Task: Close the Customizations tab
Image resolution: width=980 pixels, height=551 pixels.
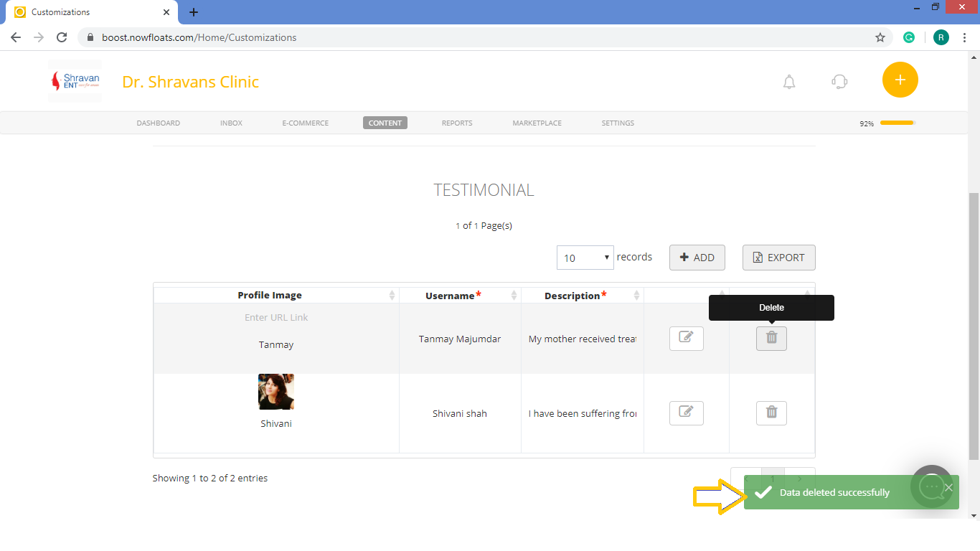Action: coord(166,12)
